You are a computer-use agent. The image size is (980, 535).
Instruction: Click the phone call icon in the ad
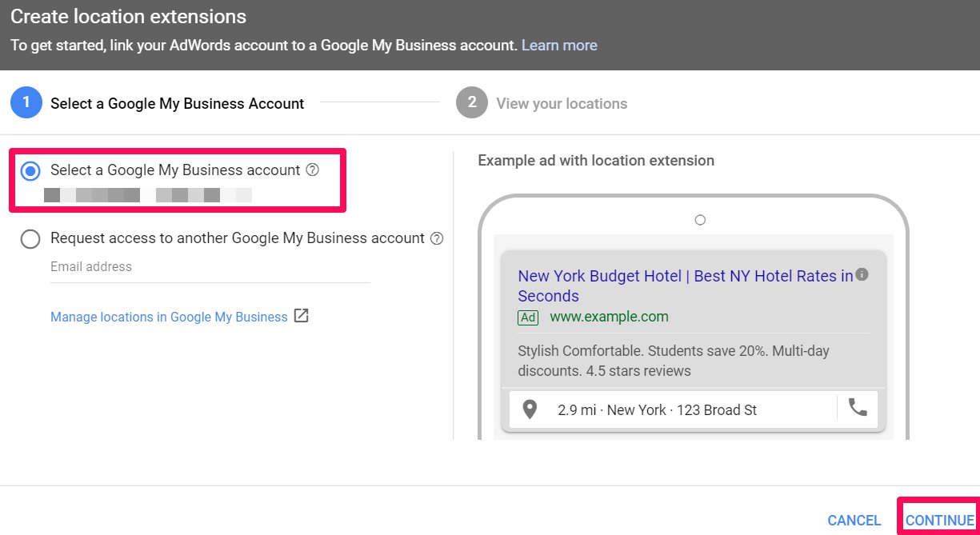point(858,408)
